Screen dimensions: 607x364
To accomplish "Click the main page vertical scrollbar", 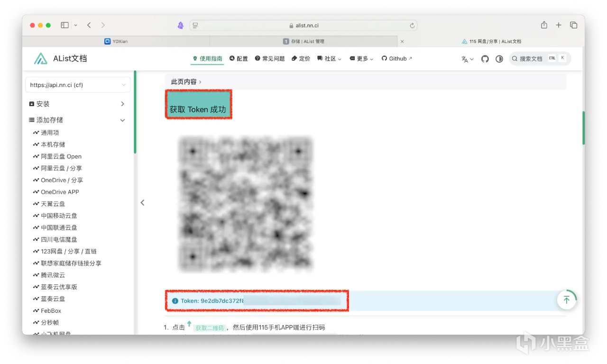I will pos(583,128).
